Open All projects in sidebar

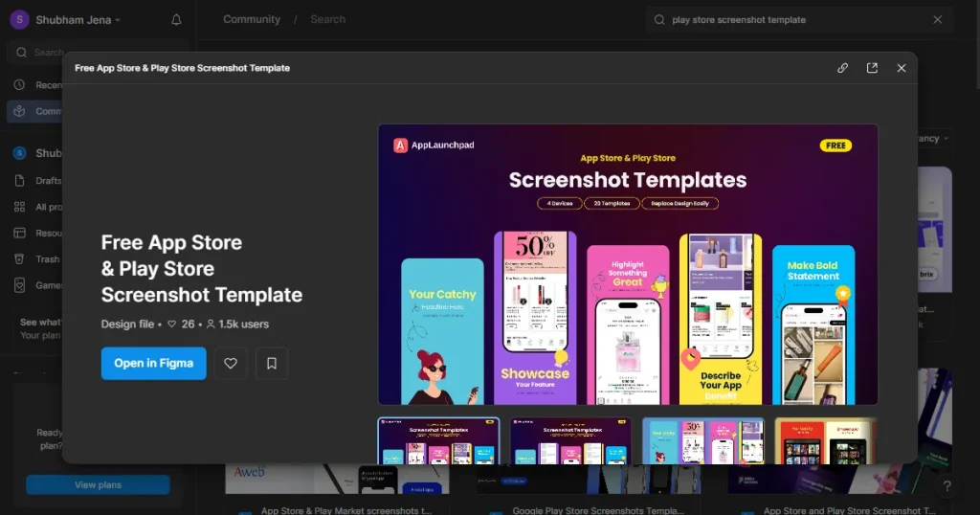point(35,207)
